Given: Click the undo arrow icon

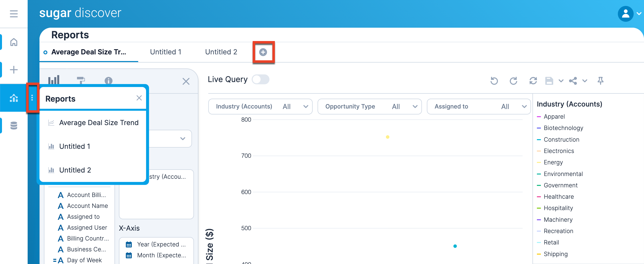Looking at the screenshot, I should point(494,81).
